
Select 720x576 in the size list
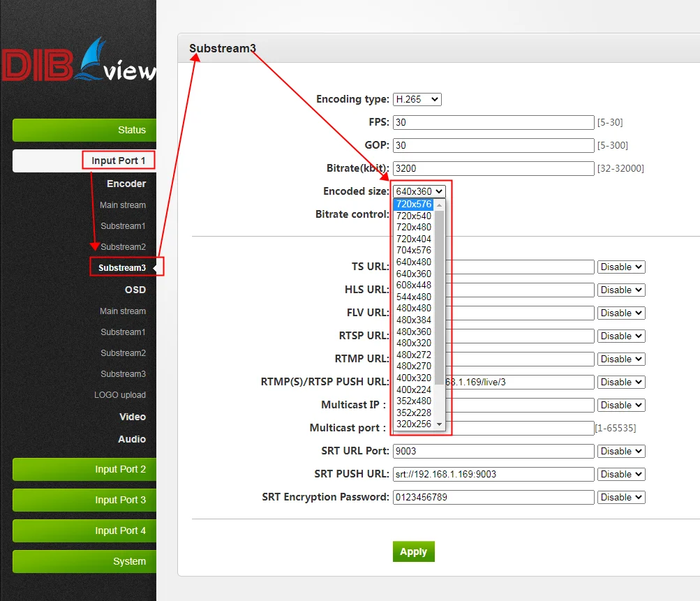pyautogui.click(x=413, y=204)
